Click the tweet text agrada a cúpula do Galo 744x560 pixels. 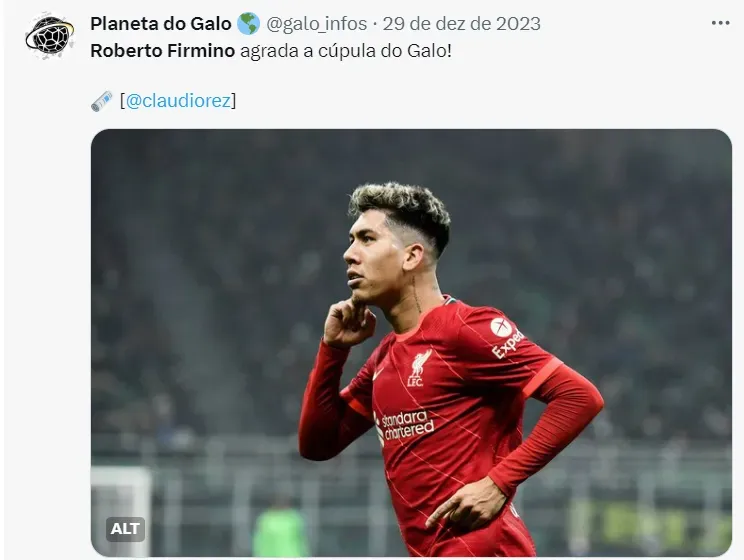point(346,51)
